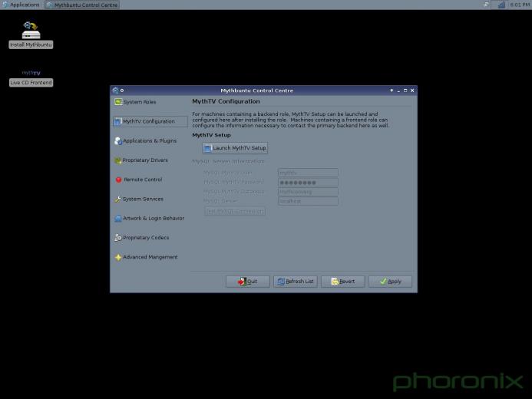Open the Applications menu in the top panel

[x=21, y=5]
